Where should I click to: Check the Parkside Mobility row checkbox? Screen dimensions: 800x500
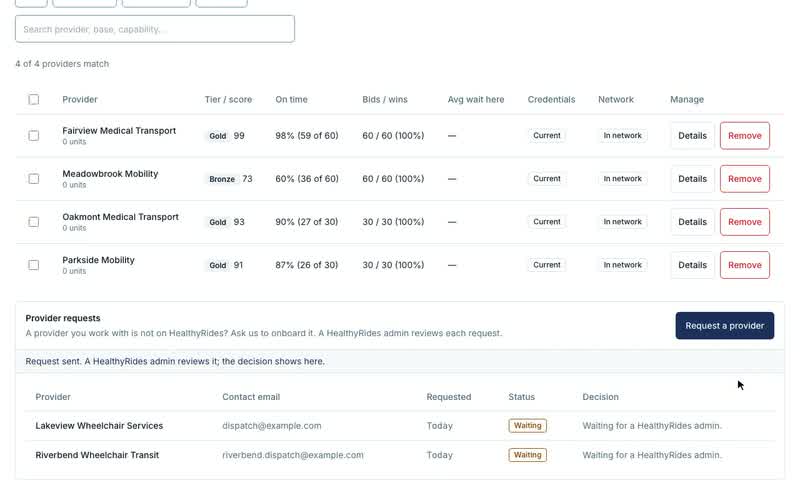[x=34, y=265]
